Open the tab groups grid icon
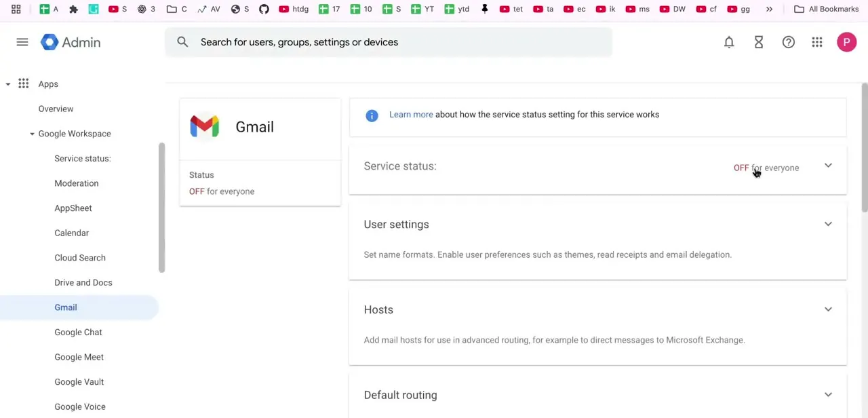 point(16,9)
